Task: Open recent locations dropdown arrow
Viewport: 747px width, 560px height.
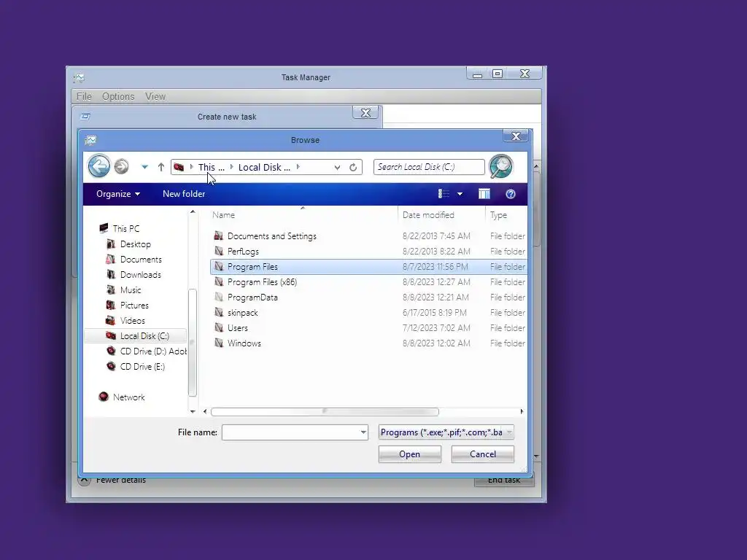Action: point(144,167)
